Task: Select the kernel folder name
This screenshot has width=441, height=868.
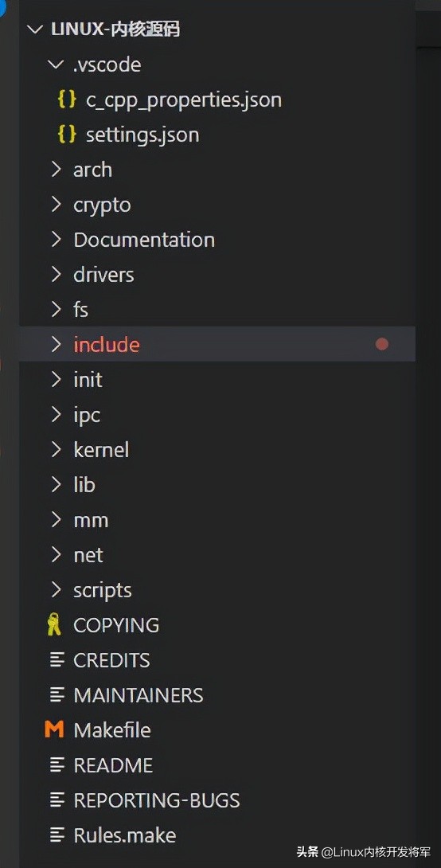Action: pyautogui.click(x=101, y=449)
